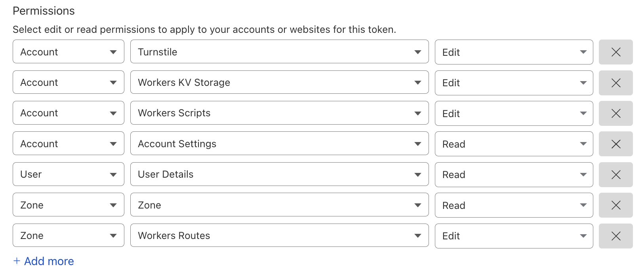The width and height of the screenshot is (644, 273).
Task: Open the Turnstile permission type dropdown
Action: click(x=279, y=52)
